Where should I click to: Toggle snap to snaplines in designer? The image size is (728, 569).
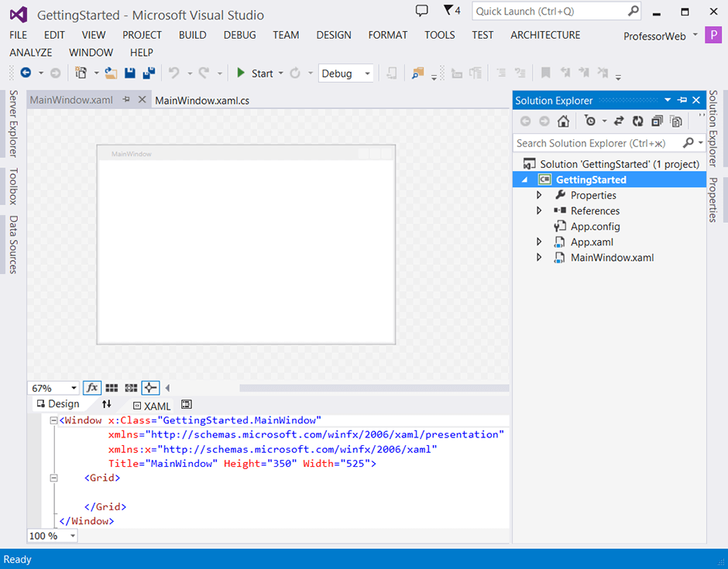click(150, 388)
